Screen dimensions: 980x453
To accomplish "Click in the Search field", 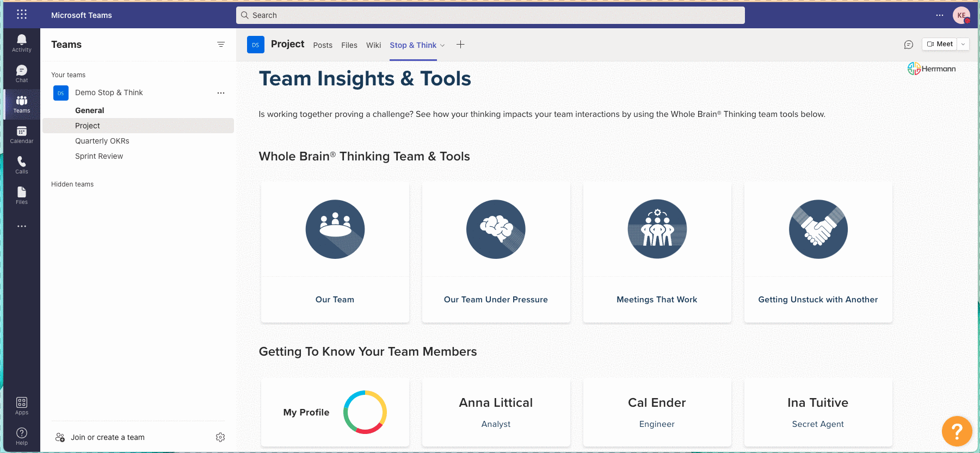I will pos(490,15).
